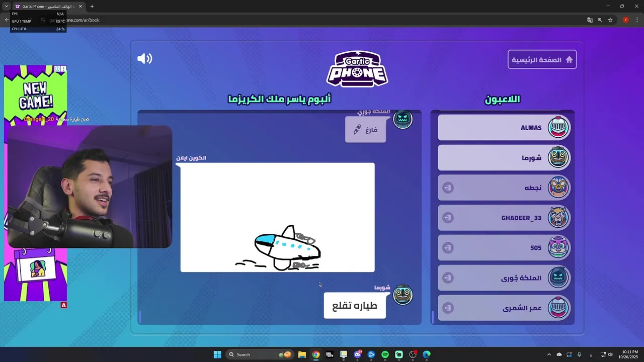Click the نجطه luchador avatar

(558, 188)
